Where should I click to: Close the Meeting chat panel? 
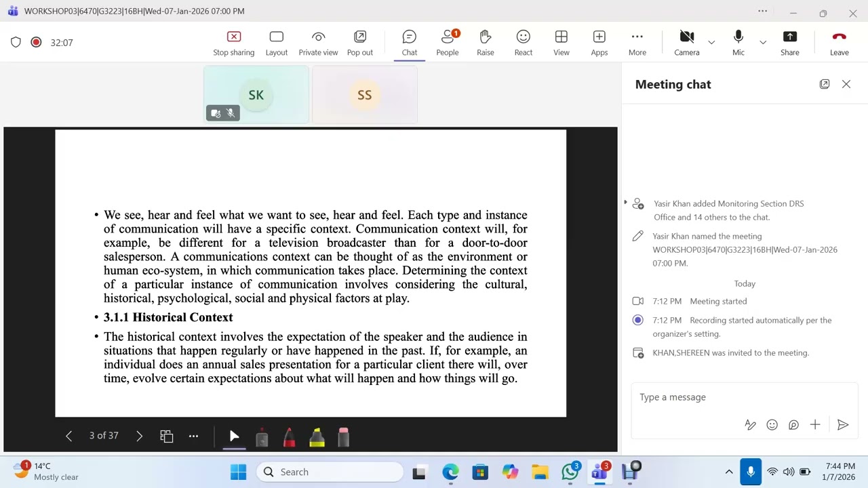[x=846, y=84]
